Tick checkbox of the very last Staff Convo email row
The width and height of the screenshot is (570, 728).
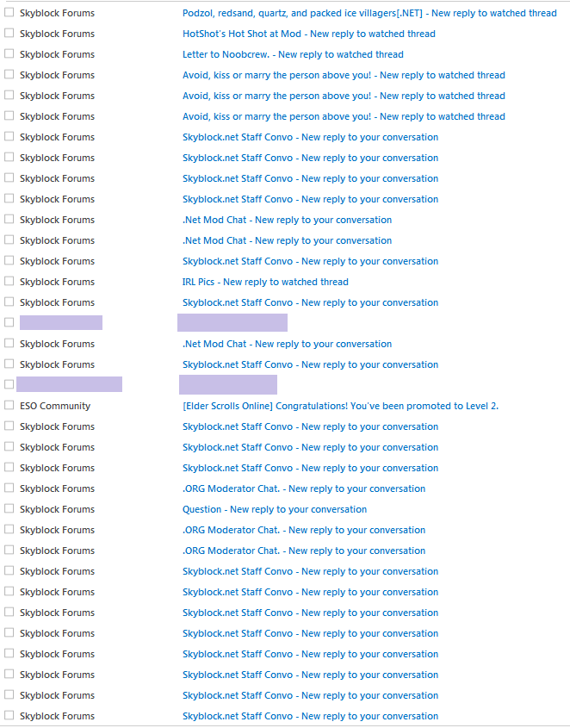(x=9, y=715)
